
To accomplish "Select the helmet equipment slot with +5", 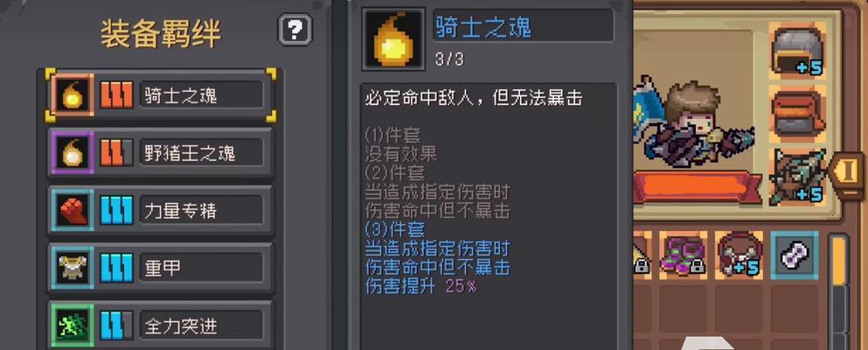I will coord(798,51).
